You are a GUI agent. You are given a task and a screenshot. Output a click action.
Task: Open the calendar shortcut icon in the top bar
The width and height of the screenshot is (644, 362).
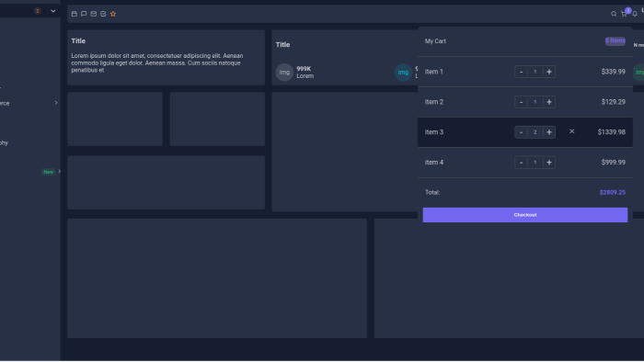(74, 14)
